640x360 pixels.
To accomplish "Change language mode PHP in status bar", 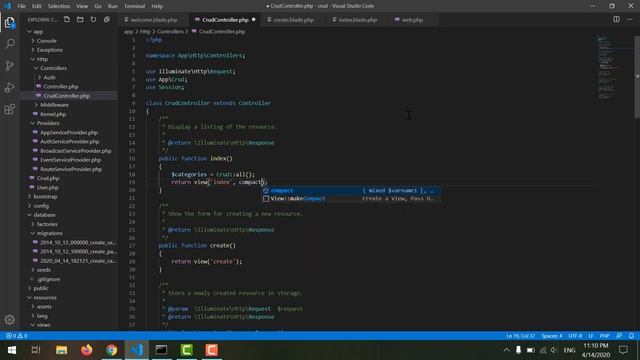I will coord(604,336).
